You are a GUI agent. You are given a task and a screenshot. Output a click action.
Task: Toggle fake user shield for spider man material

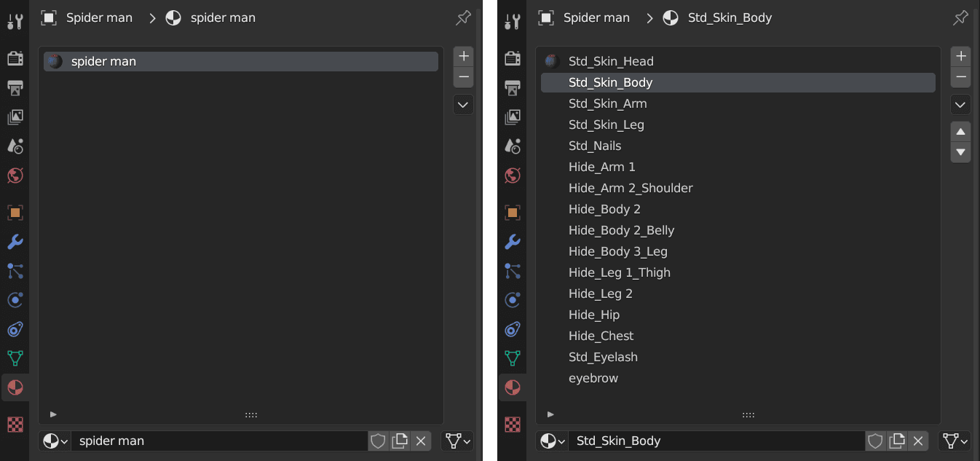(378, 441)
